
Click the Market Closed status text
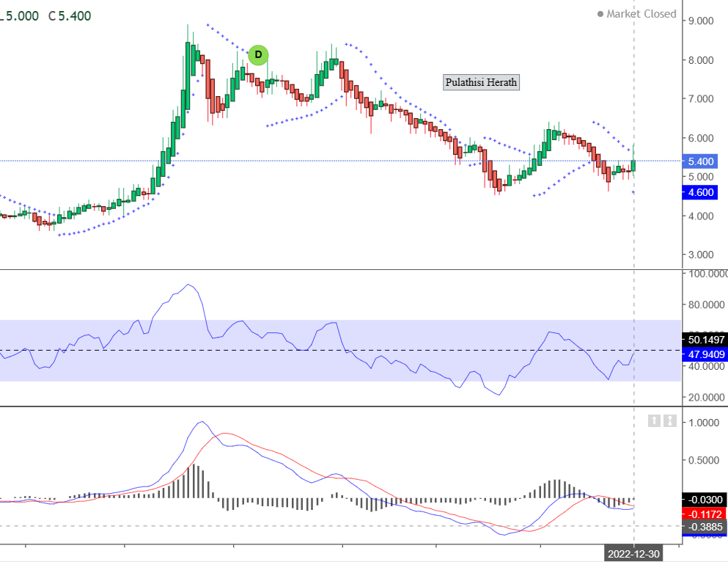click(x=641, y=13)
